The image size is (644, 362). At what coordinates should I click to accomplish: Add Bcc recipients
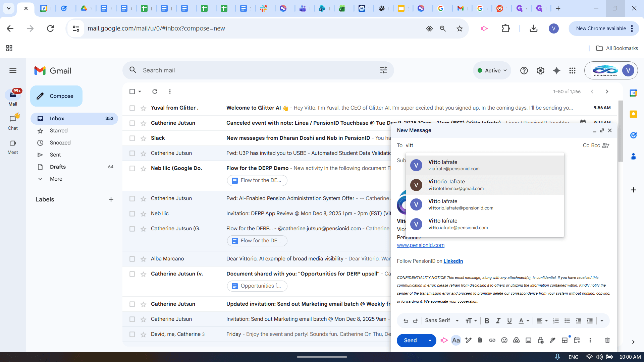(595, 145)
